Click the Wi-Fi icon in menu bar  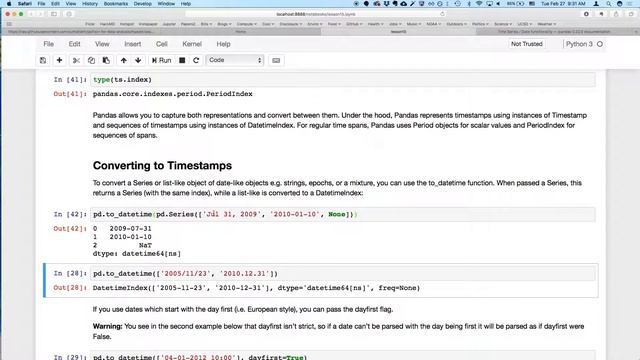click(x=479, y=3)
